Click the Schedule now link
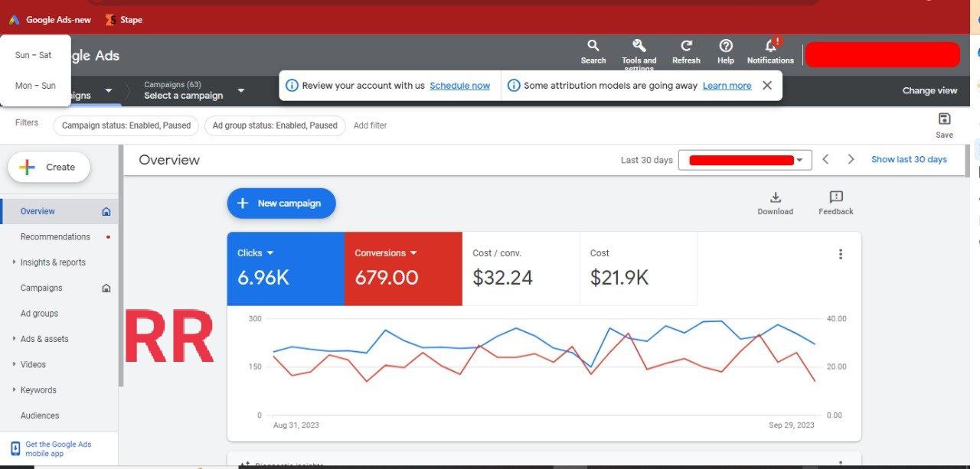980x469 pixels. (459, 86)
